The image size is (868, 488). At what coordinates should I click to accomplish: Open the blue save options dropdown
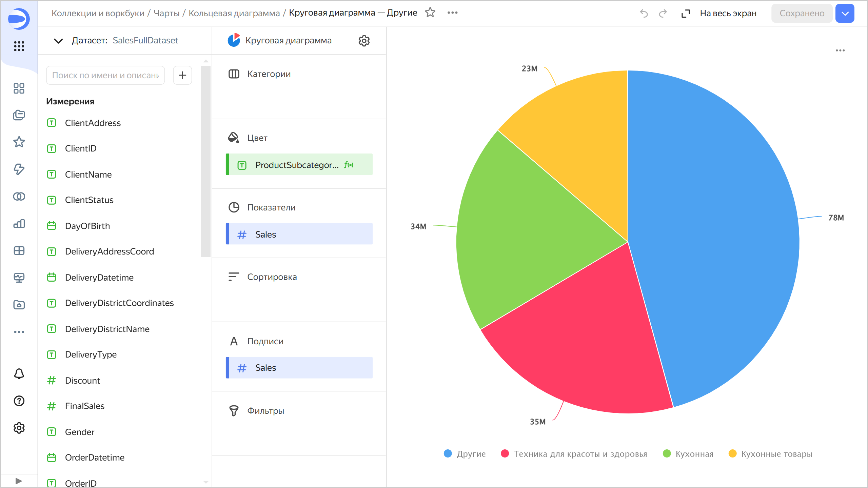[845, 13]
